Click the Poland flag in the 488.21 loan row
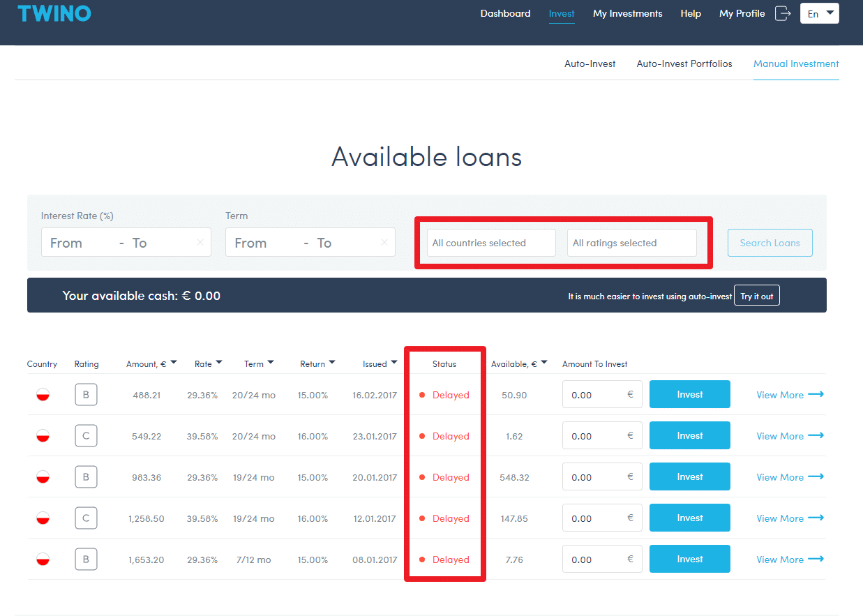This screenshot has height=616, width=863. click(x=43, y=395)
